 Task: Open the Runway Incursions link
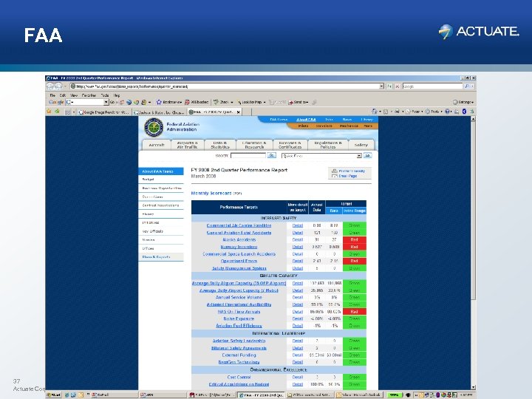[x=239, y=247]
